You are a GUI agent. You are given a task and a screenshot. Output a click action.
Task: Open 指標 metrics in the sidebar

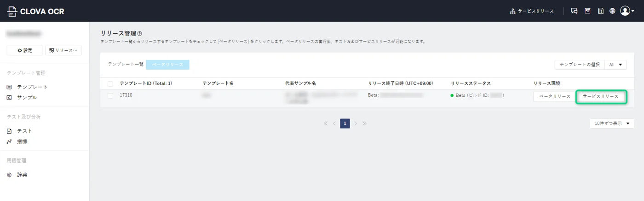click(x=22, y=142)
